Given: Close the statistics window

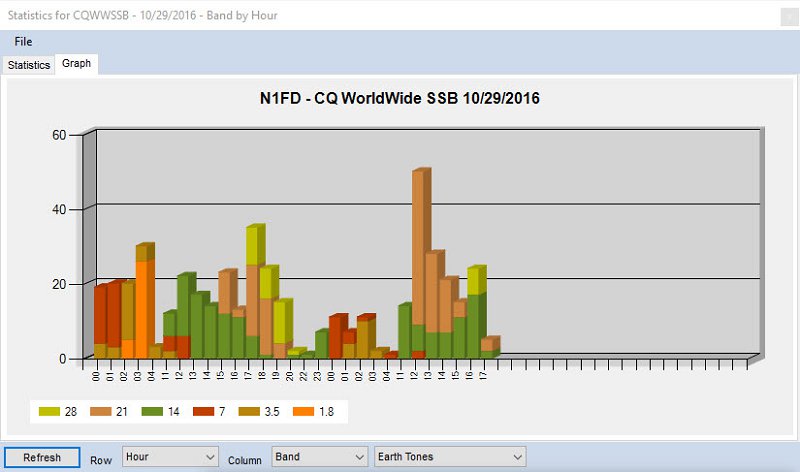Looking at the screenshot, I should click(x=789, y=16).
